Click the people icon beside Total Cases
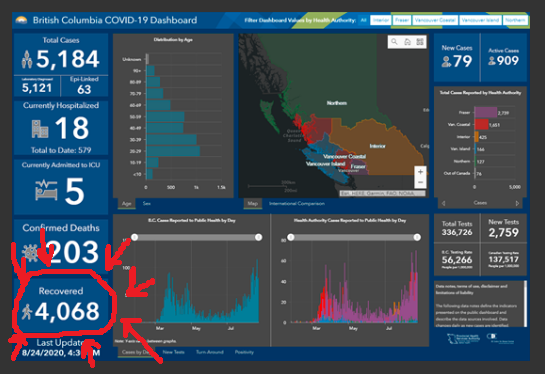This screenshot has width=545, height=374. tap(27, 59)
